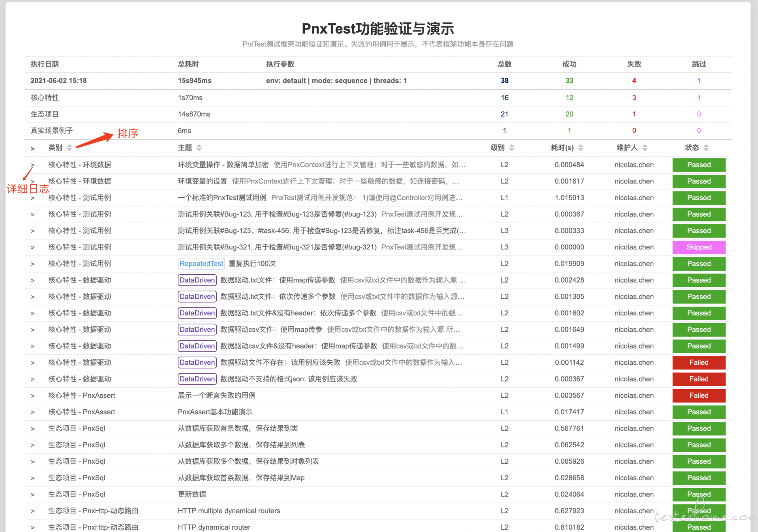Click subject 从数据库获取多个数据，保存结果到对象列表
This screenshot has height=532, width=758.
click(x=248, y=461)
